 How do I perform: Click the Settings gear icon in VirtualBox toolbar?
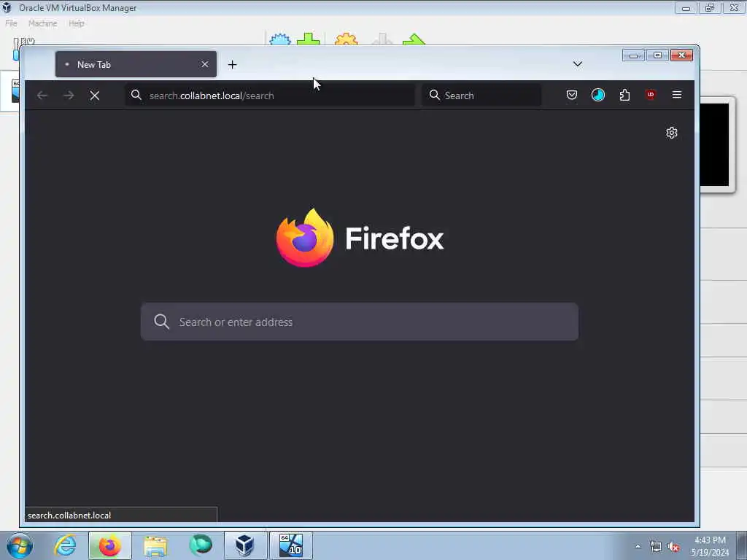[347, 39]
